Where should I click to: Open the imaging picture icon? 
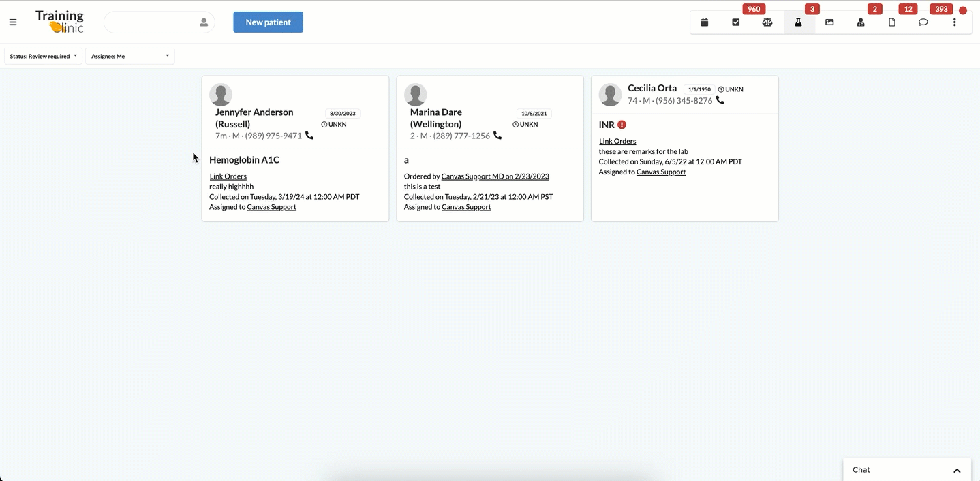[829, 22]
